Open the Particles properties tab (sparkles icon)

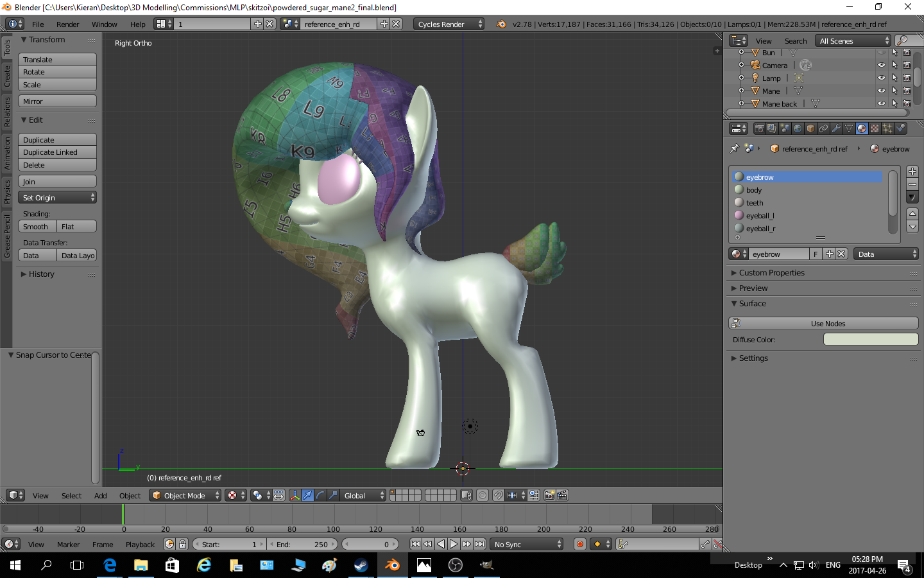pyautogui.click(x=887, y=128)
